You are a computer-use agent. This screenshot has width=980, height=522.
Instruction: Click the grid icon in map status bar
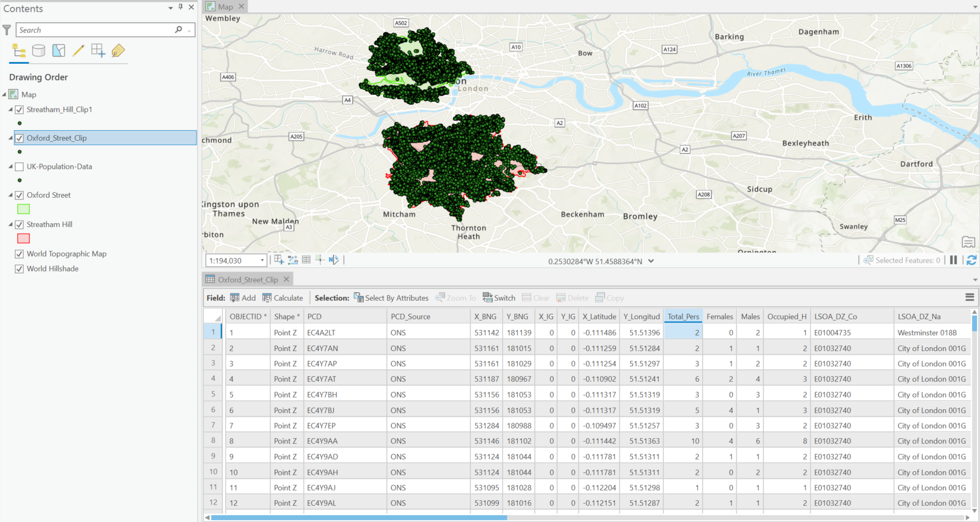tap(306, 260)
